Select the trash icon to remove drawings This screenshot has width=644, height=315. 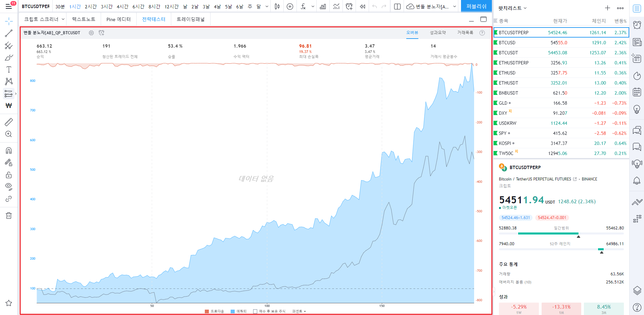pos(8,215)
